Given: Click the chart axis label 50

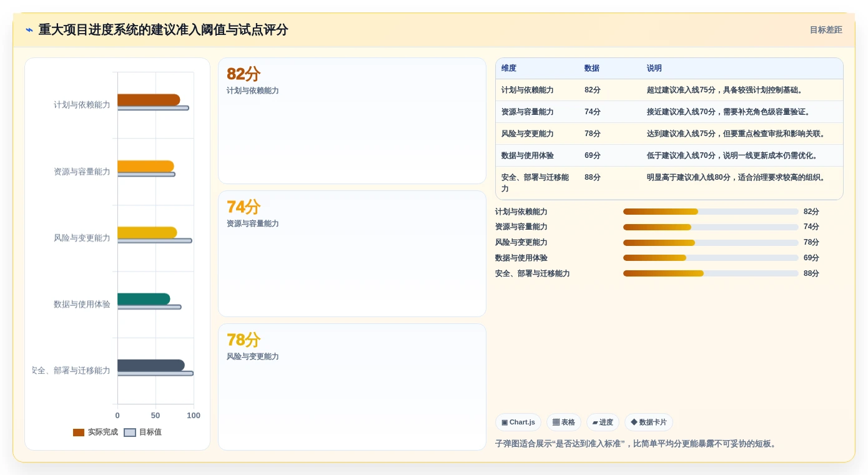Looking at the screenshot, I should (155, 416).
